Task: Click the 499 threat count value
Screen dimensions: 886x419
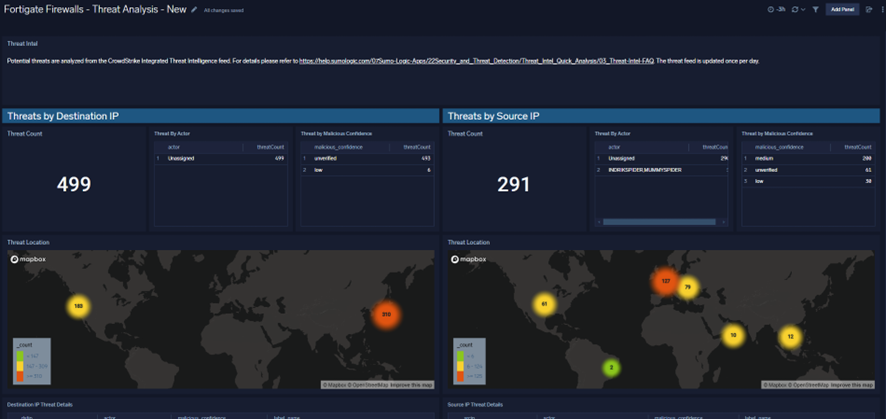Action: pos(74,184)
